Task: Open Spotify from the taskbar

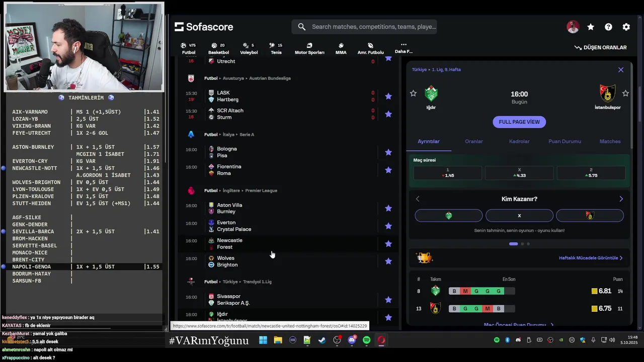Action: pos(367,340)
